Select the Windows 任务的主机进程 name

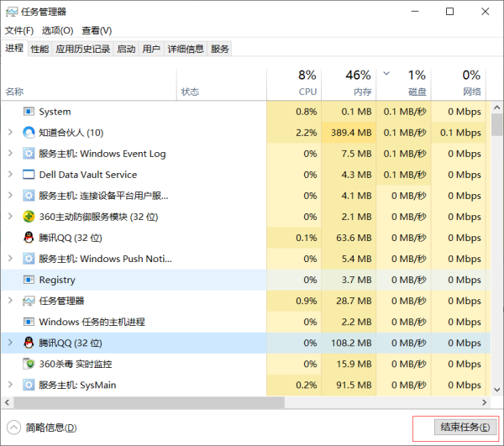[92, 322]
